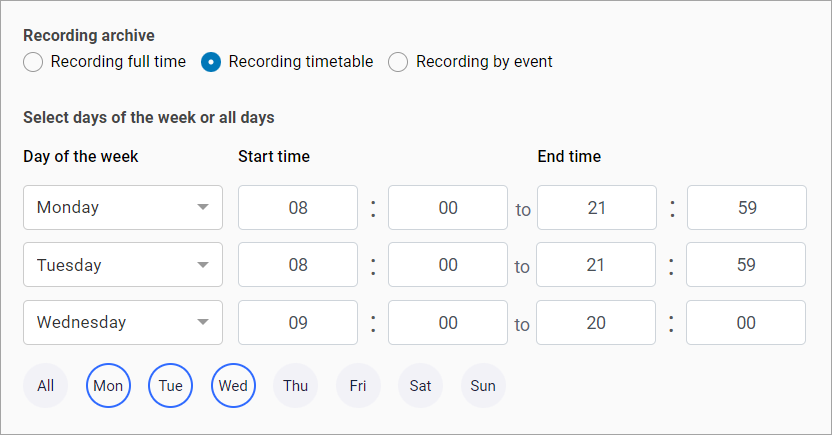Enable the Fri day chip
832x435 pixels.
pos(358,386)
